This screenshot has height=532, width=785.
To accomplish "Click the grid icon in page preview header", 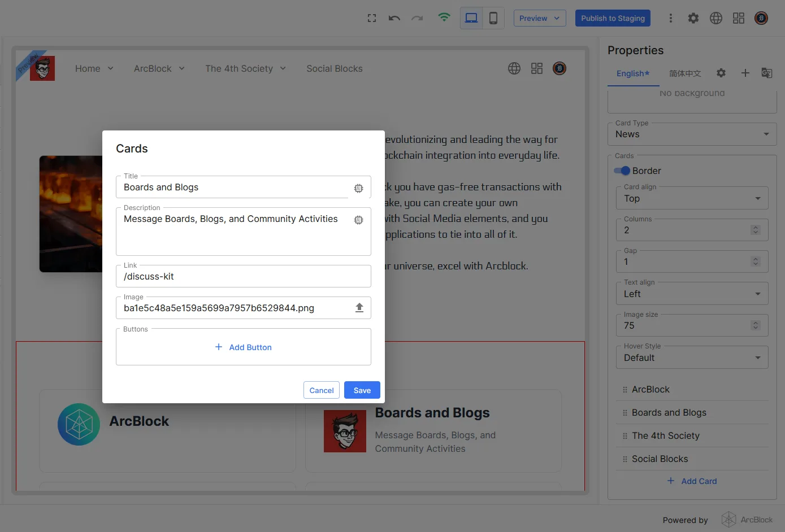I will (537, 68).
